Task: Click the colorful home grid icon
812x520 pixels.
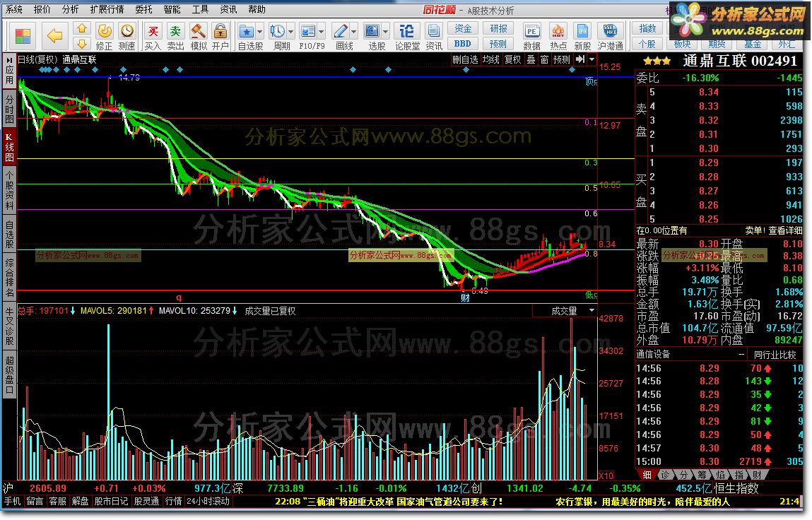Action: point(23,36)
